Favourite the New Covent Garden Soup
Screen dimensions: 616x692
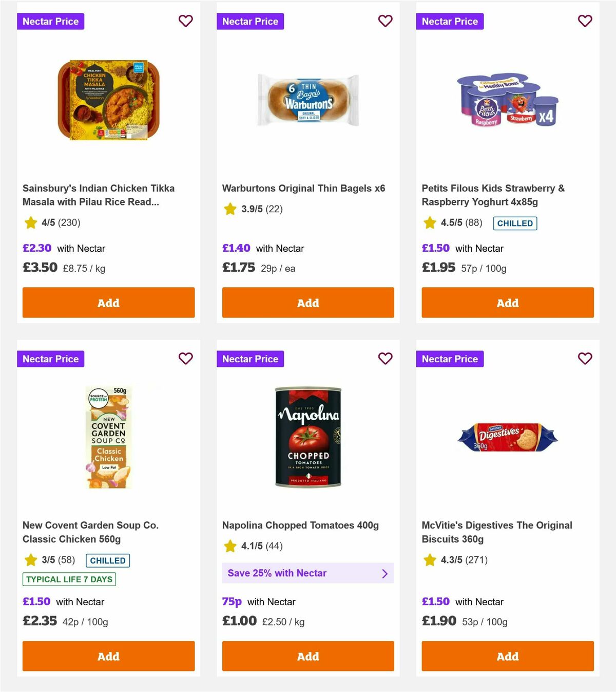point(185,359)
